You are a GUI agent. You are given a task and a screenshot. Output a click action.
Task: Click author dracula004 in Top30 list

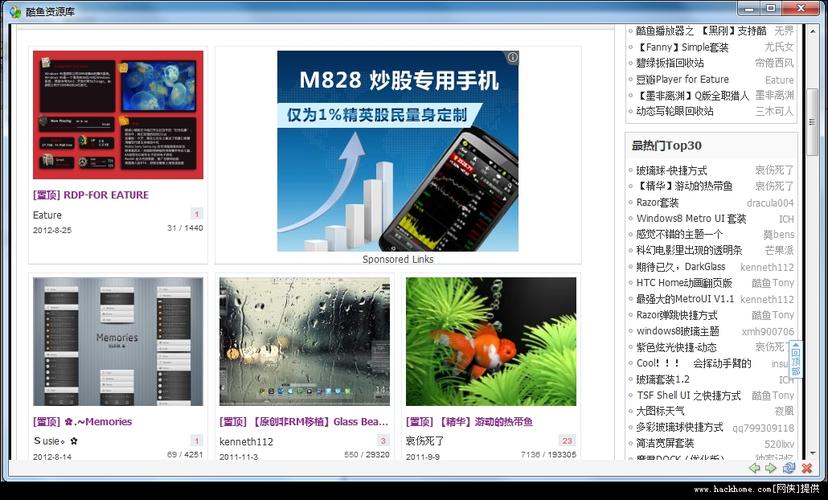coord(770,203)
